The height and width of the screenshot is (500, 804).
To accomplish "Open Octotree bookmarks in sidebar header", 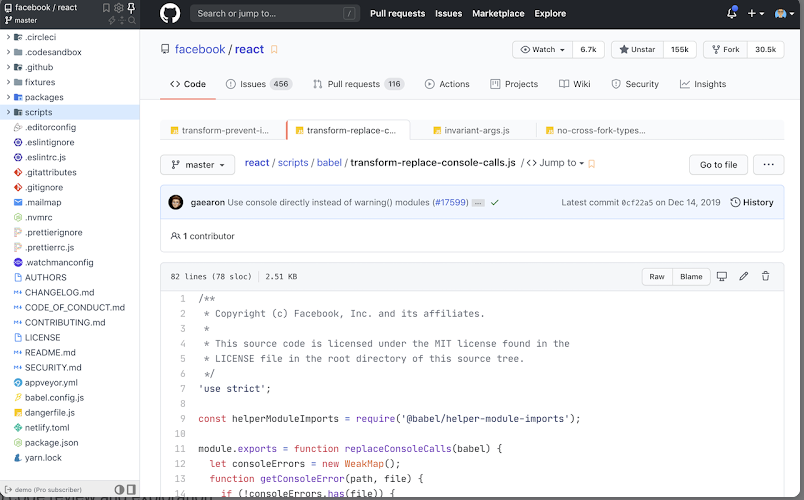I will pyautogui.click(x=106, y=8).
